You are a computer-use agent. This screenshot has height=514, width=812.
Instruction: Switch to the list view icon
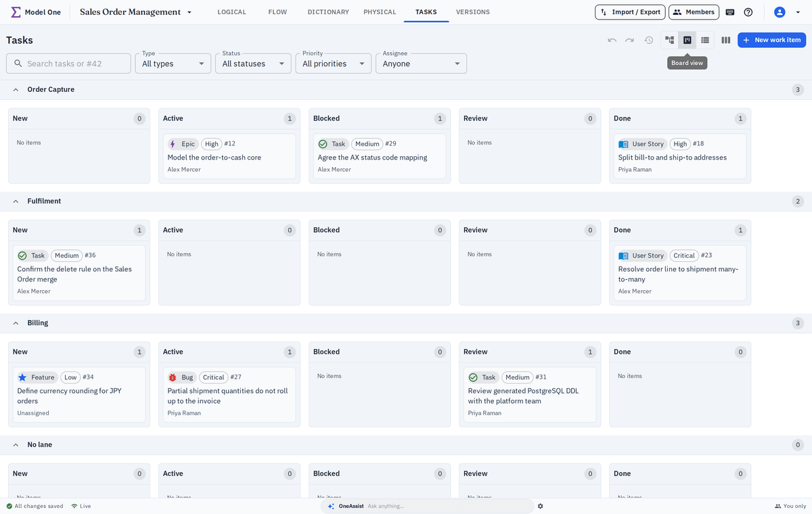(x=705, y=40)
